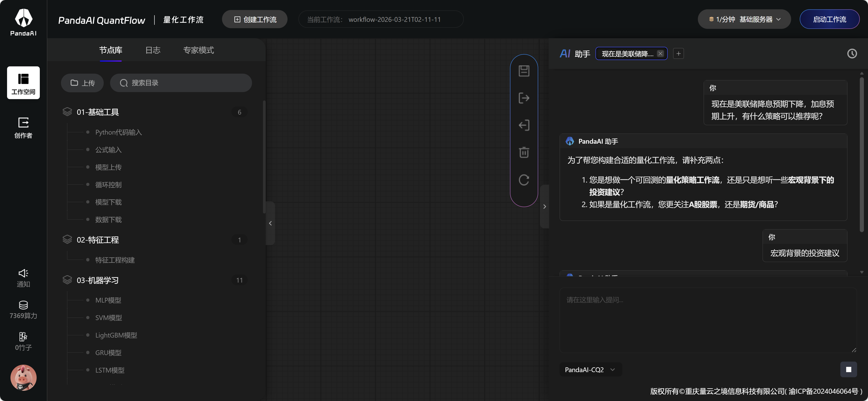Select the 数据下载 node
The width and height of the screenshot is (868, 401).
(x=108, y=220)
